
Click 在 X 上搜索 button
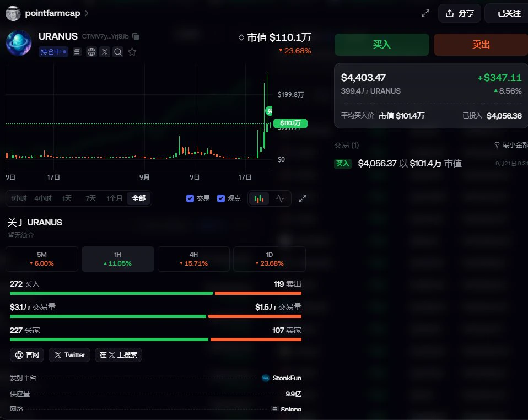point(118,355)
